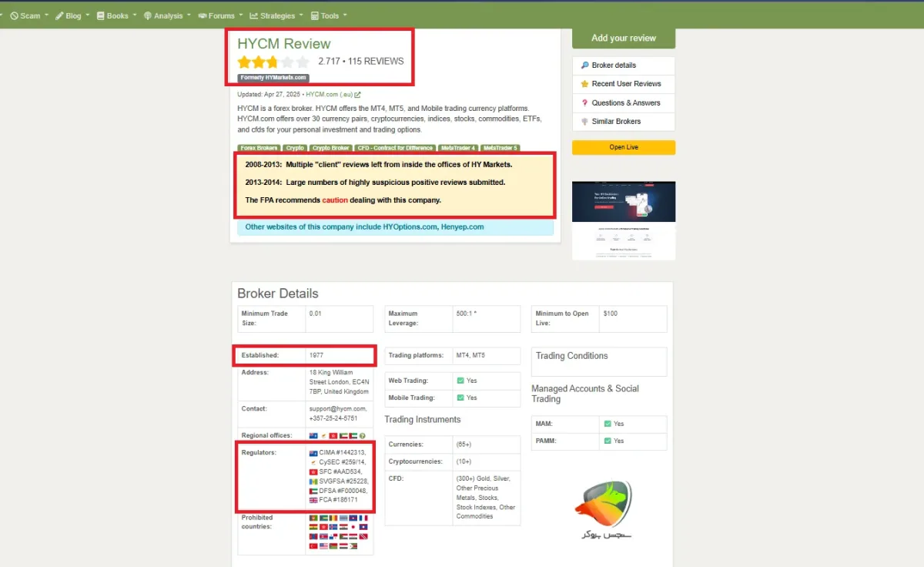Select the CFD - Contract for Difference tag

(396, 148)
